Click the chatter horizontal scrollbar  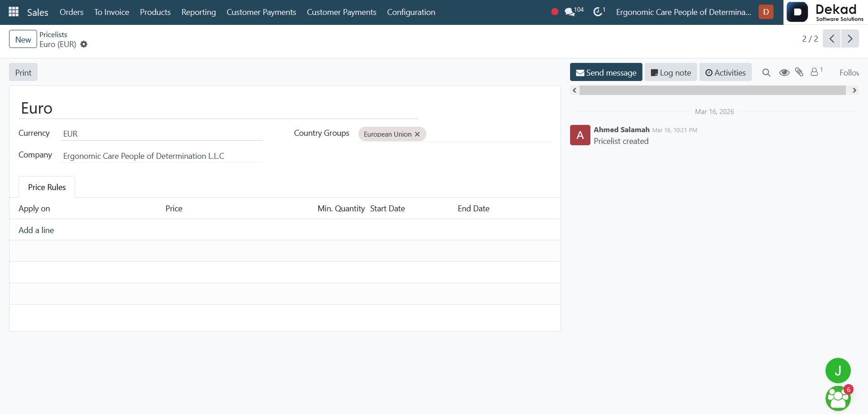[712, 90]
